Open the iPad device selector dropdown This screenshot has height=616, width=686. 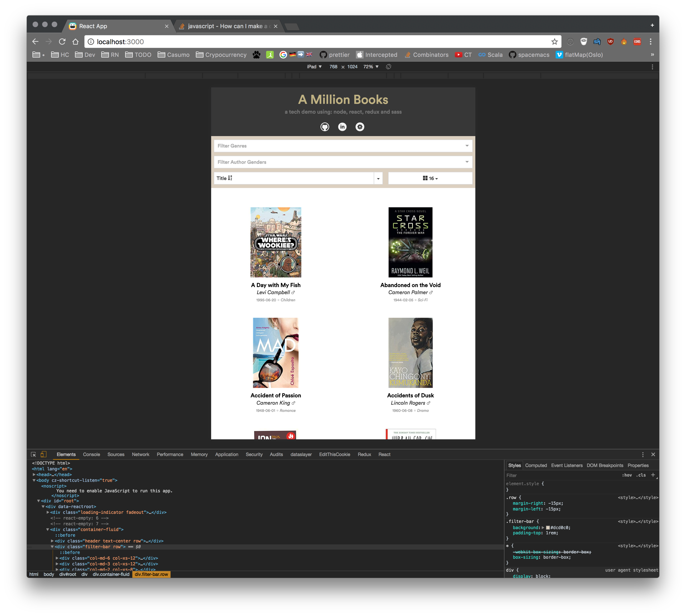point(314,67)
